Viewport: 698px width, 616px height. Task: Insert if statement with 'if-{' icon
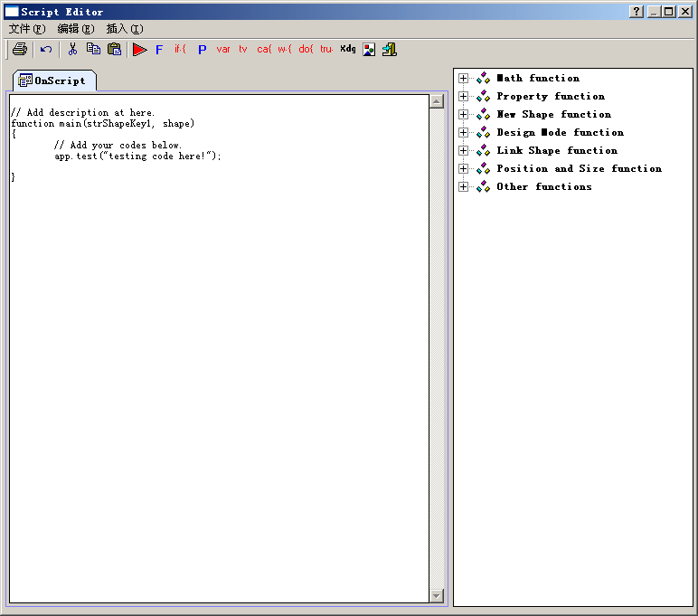[x=180, y=49]
